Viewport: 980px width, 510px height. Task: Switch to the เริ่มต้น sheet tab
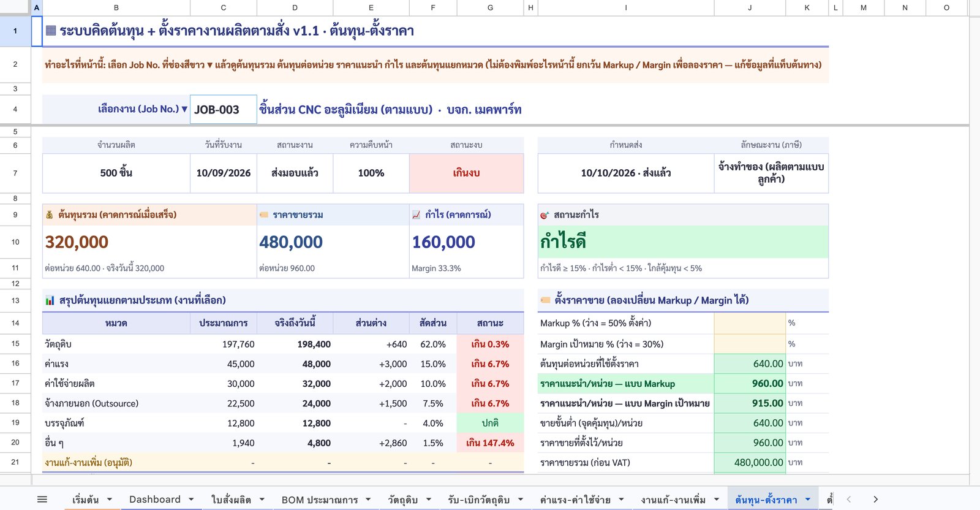(x=85, y=500)
